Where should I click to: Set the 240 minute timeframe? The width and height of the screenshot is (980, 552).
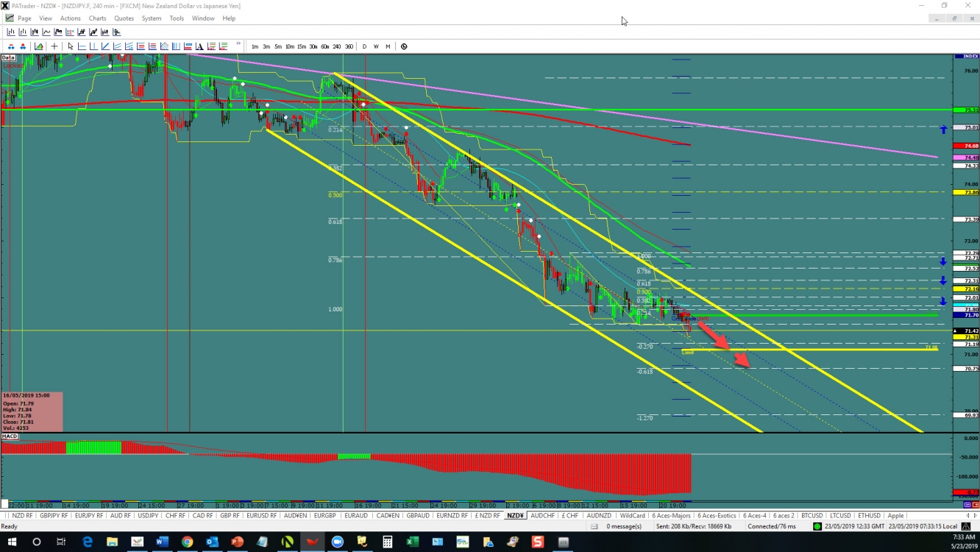coord(336,46)
